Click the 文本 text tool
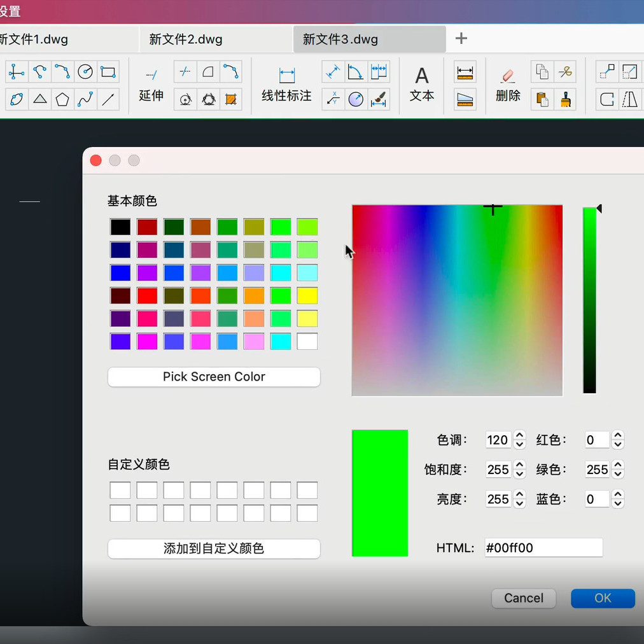 [x=422, y=85]
